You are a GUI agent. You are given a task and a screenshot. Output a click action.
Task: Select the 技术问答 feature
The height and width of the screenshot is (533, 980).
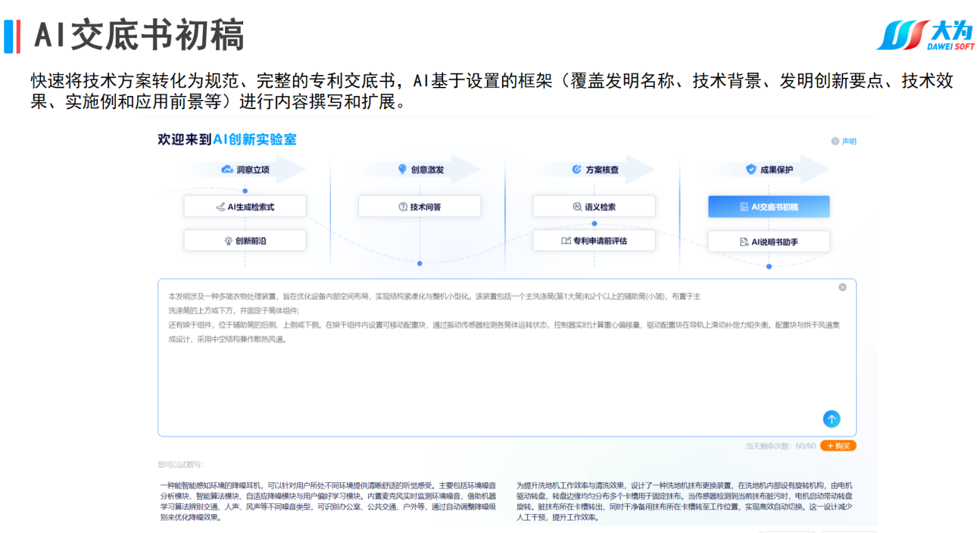(420, 206)
